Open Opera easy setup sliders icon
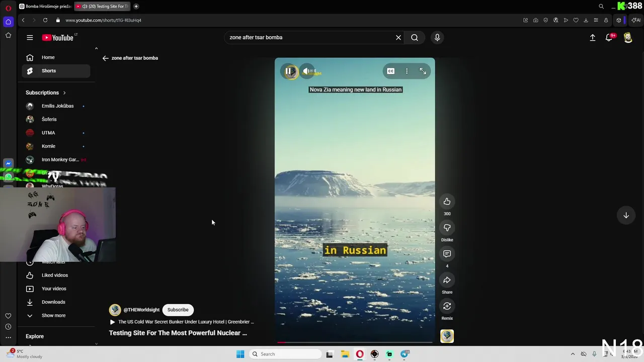This screenshot has width=644, height=362. [x=596, y=20]
